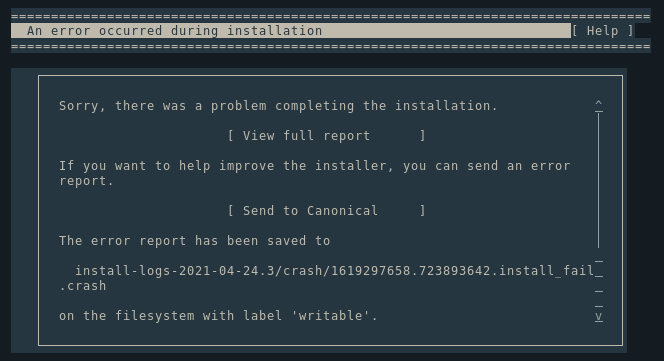Click the quoted 'writable' label

pyautogui.click(x=330, y=316)
